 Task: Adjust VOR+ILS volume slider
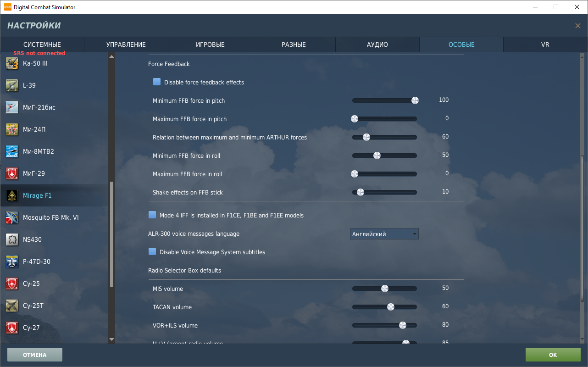tap(384, 325)
